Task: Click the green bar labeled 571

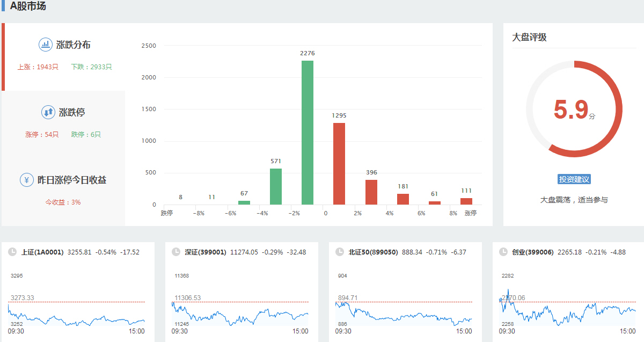Action: (276, 186)
